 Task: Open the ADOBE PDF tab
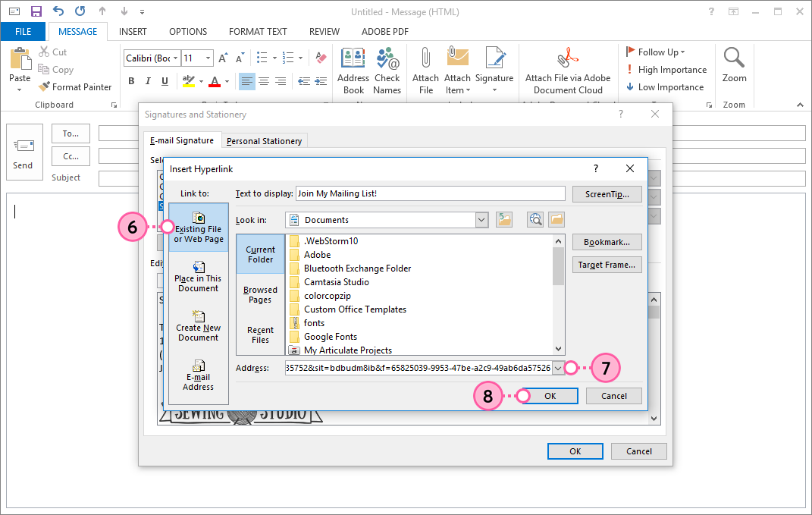[x=384, y=32]
